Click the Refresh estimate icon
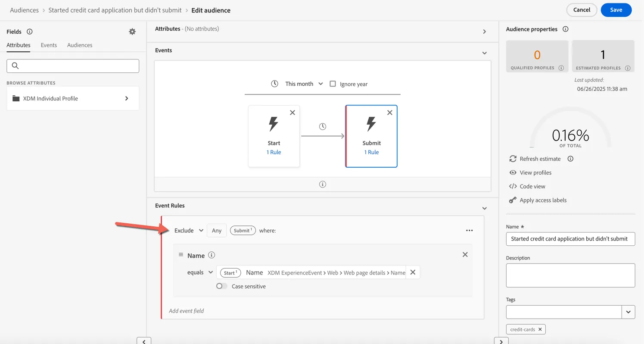Image resolution: width=644 pixels, height=344 pixels. tap(513, 159)
